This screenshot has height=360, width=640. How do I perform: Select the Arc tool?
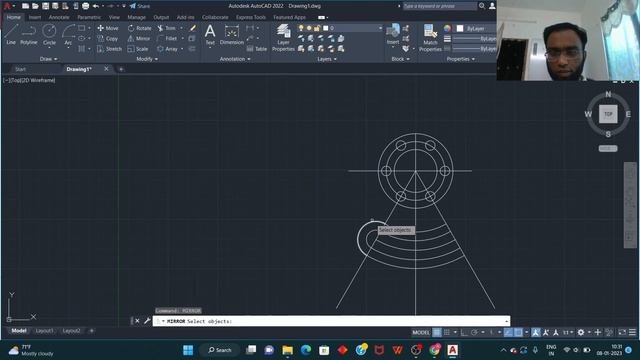[68, 34]
